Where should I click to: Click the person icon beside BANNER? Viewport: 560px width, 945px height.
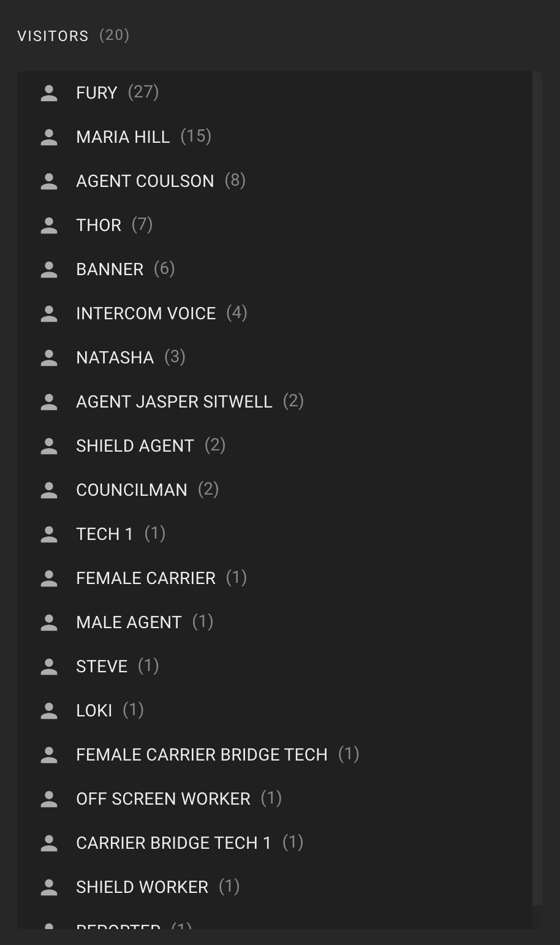(x=49, y=270)
